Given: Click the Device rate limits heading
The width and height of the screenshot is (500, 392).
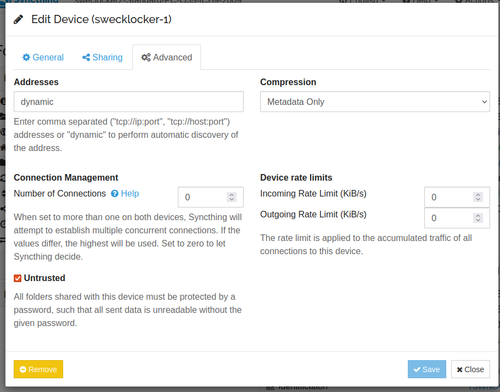Looking at the screenshot, I should (x=296, y=178).
